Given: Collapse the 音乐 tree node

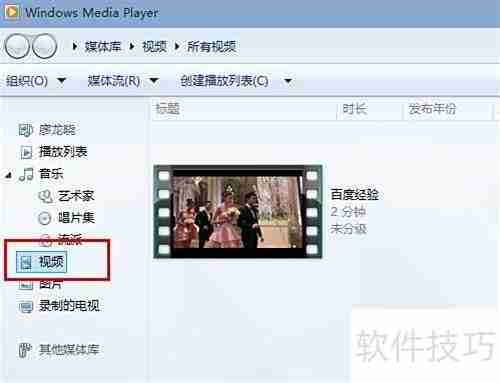Looking at the screenshot, I should (x=8, y=175).
